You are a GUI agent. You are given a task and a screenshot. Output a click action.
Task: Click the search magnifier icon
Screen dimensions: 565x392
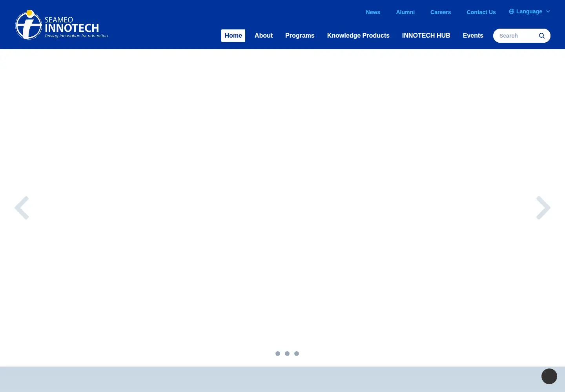click(x=542, y=36)
